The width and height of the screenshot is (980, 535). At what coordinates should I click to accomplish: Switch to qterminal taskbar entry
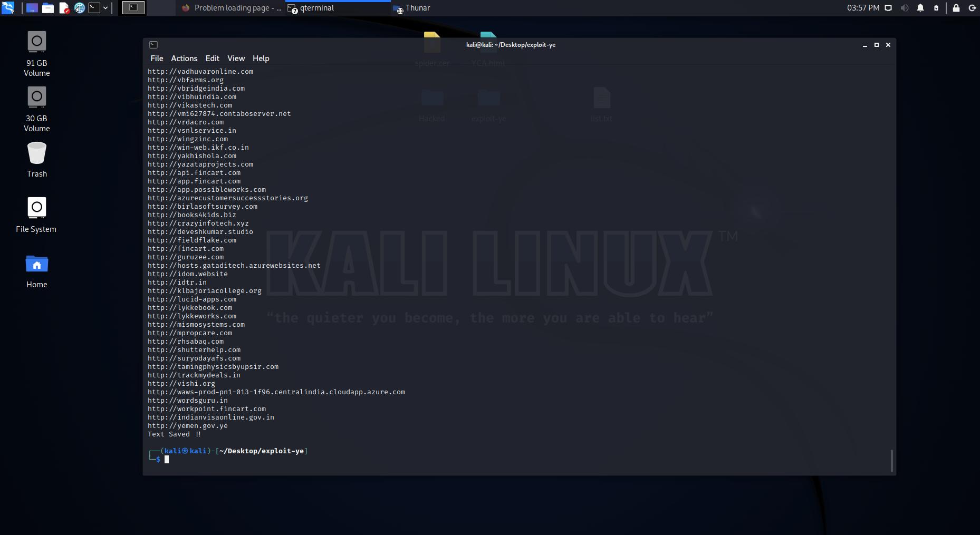[338, 8]
